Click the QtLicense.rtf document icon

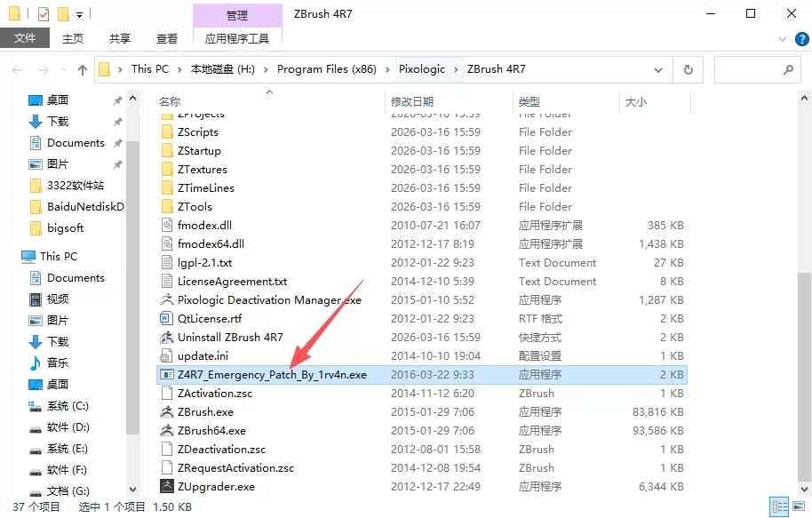click(x=167, y=319)
